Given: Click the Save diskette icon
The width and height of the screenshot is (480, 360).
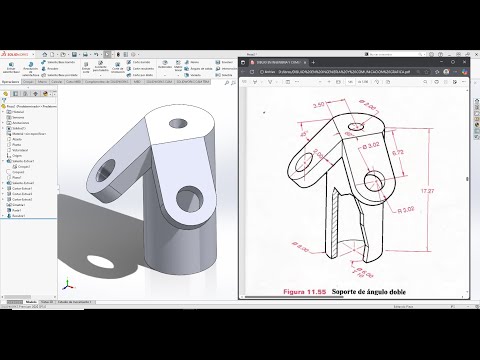Looking at the screenshot, I should 74,54.
